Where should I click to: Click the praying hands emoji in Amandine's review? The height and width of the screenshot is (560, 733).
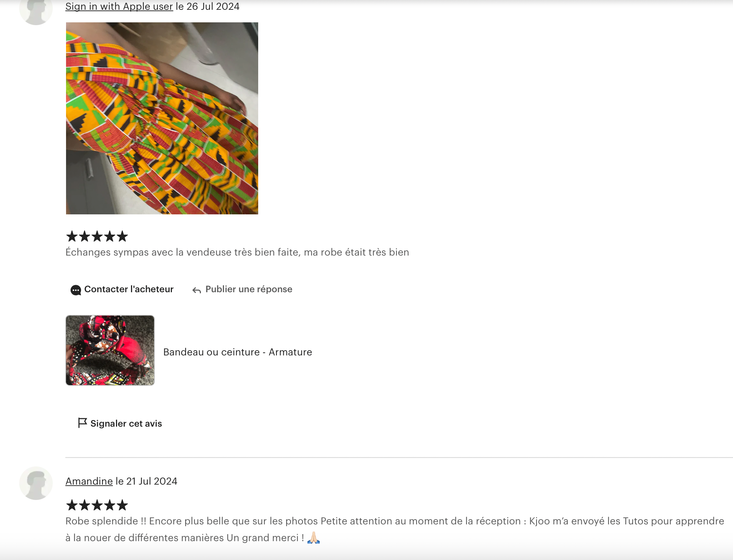tap(313, 538)
